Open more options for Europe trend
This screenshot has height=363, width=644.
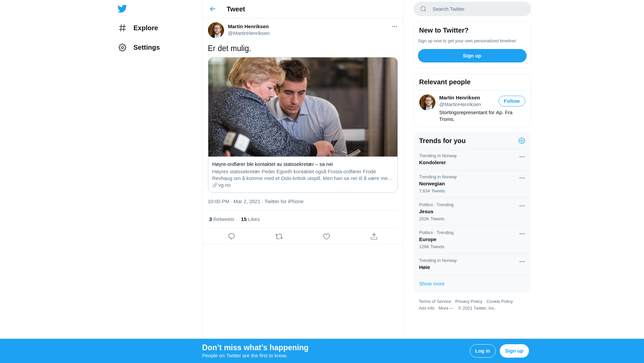click(x=522, y=234)
